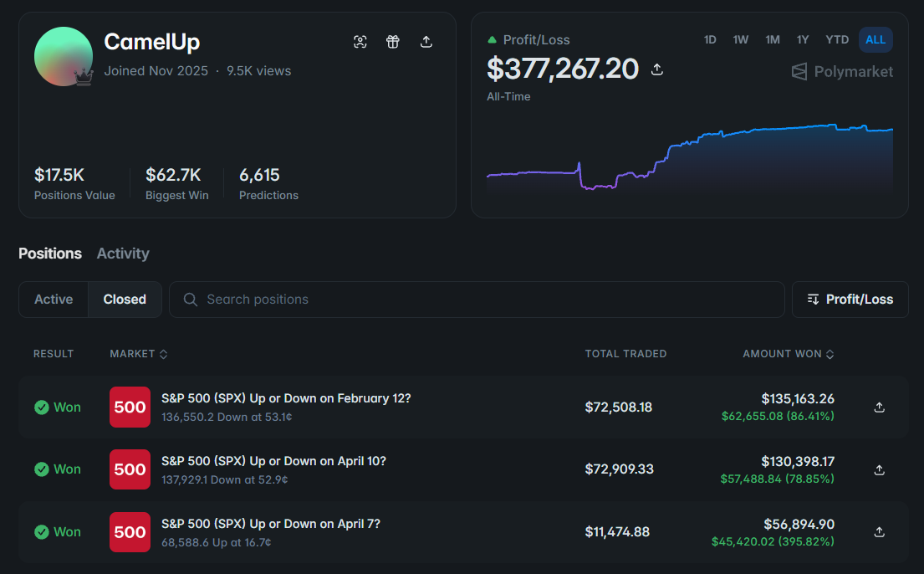Switch to the Activity tab
The height and width of the screenshot is (574, 924).
(x=123, y=254)
